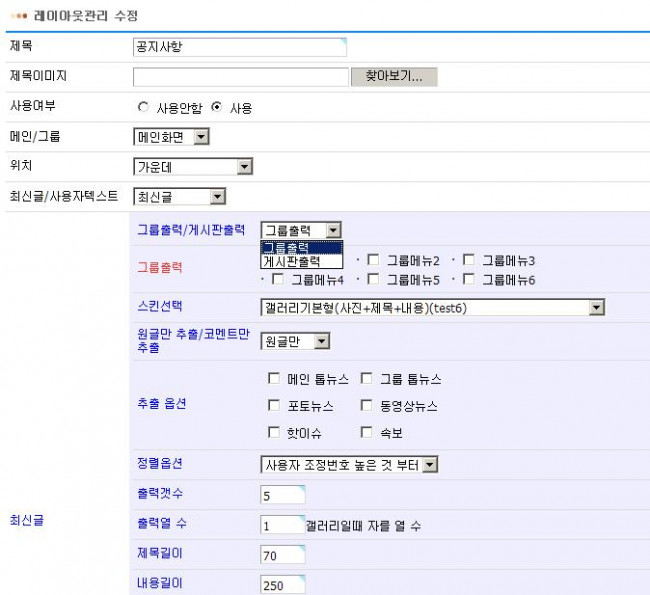This screenshot has height=595, width=650.
Task: Open the 정렬옵션 sort order dropdown
Action: coord(349,465)
